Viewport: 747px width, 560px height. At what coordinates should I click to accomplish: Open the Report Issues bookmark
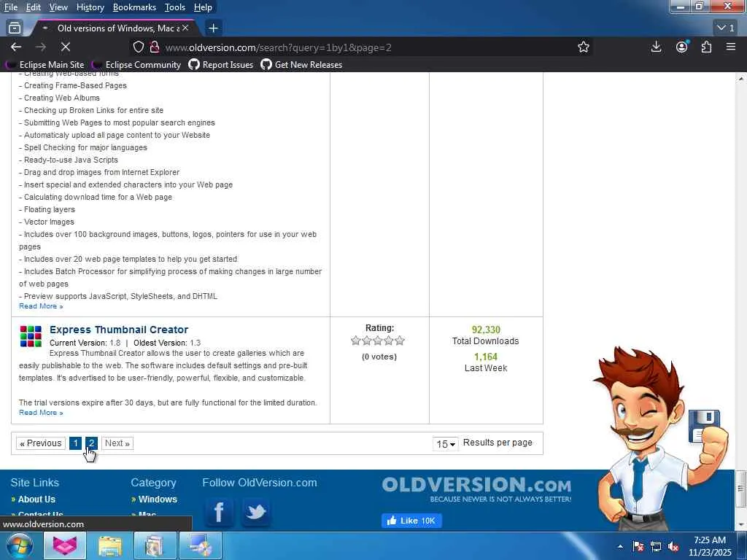pyautogui.click(x=221, y=65)
